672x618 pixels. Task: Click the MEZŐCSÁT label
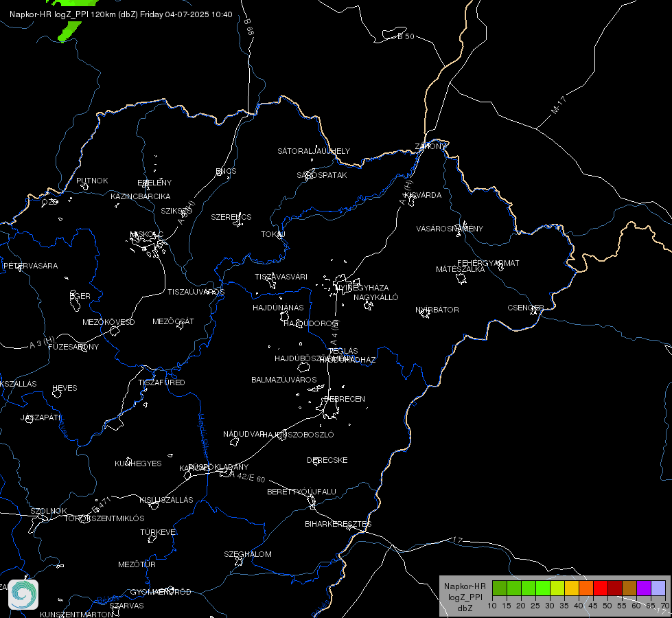pyautogui.click(x=173, y=321)
